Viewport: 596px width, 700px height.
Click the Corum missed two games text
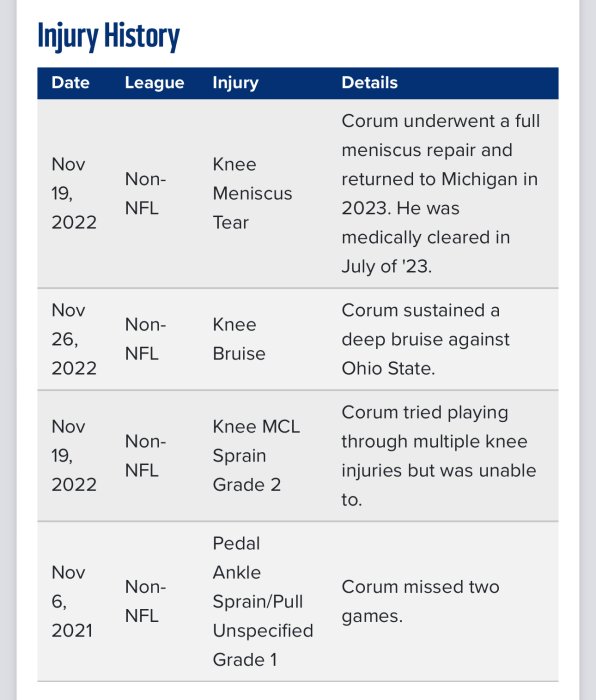pos(421,601)
